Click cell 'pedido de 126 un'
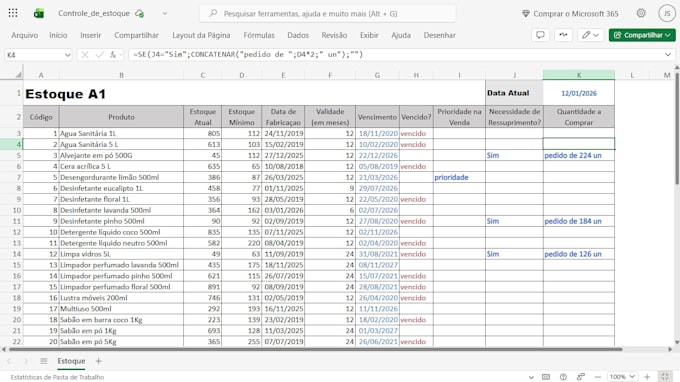Screen dimensions: 680x382 [579, 254]
